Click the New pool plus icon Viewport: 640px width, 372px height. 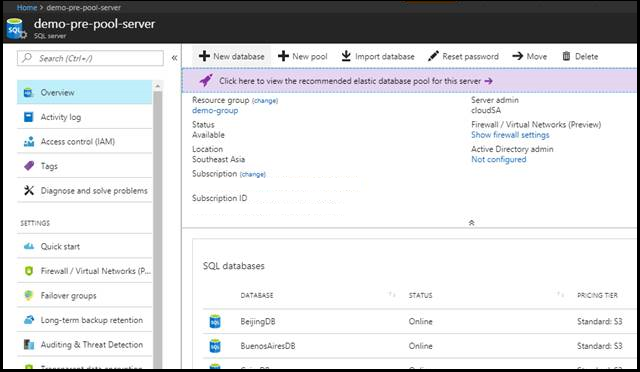[x=283, y=56]
